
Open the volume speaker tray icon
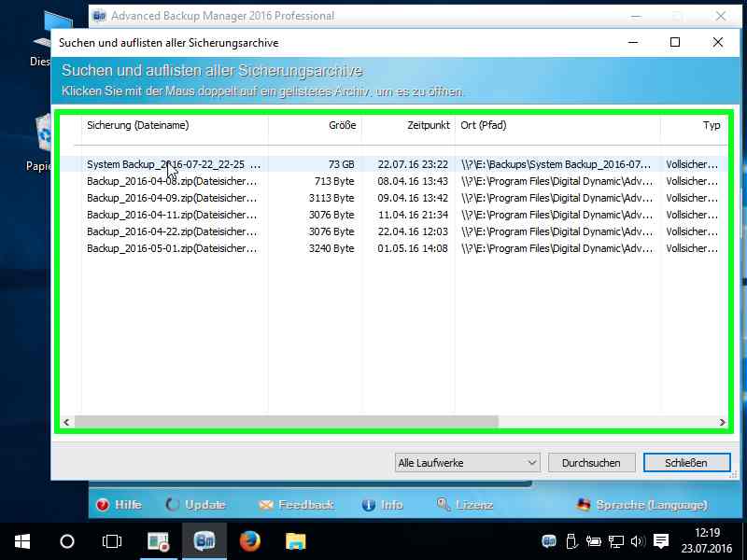[638, 541]
